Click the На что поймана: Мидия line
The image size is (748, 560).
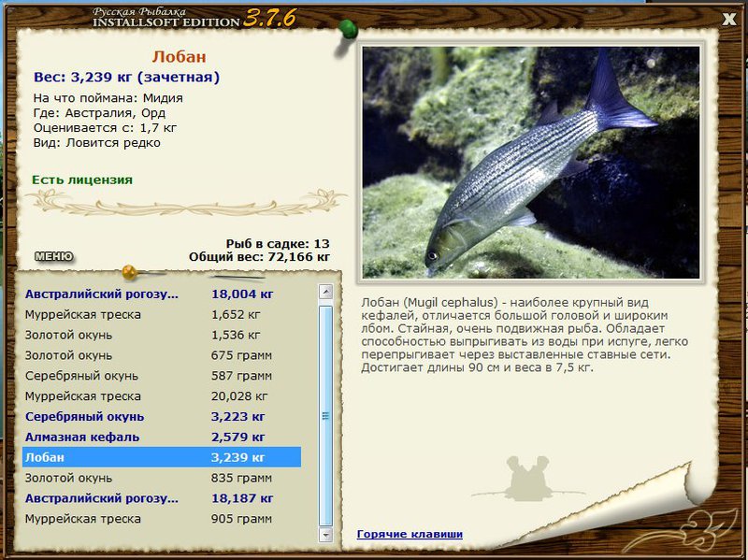click(108, 98)
